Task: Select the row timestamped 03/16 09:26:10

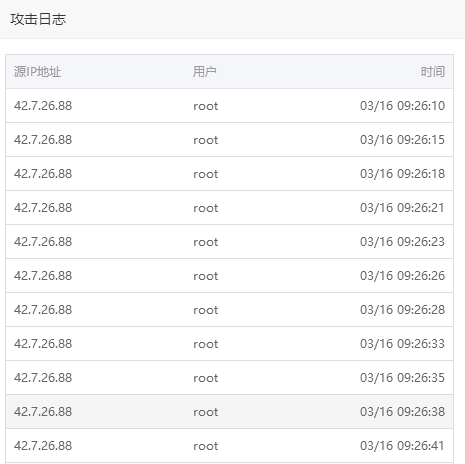Action: [229, 106]
